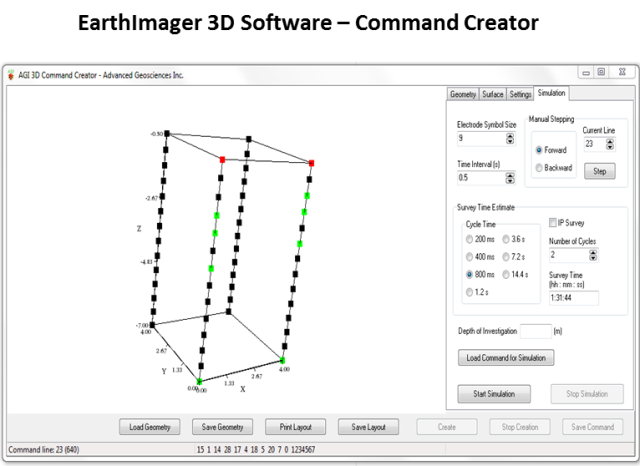Increase Current Line with up arrow

[610, 141]
